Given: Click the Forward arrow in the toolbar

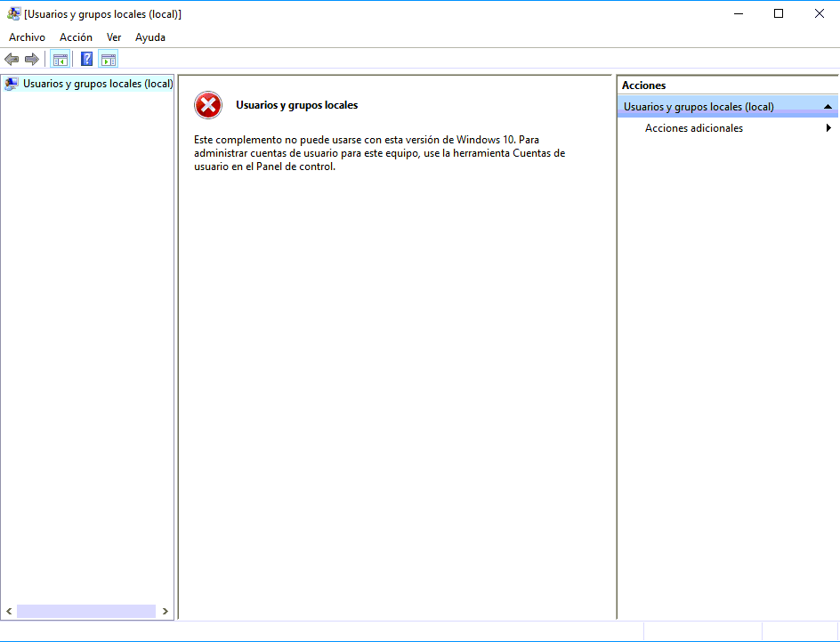Looking at the screenshot, I should (32, 60).
